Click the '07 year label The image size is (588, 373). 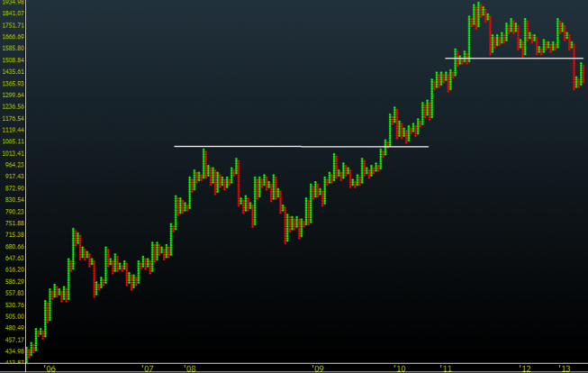pyautogui.click(x=148, y=368)
